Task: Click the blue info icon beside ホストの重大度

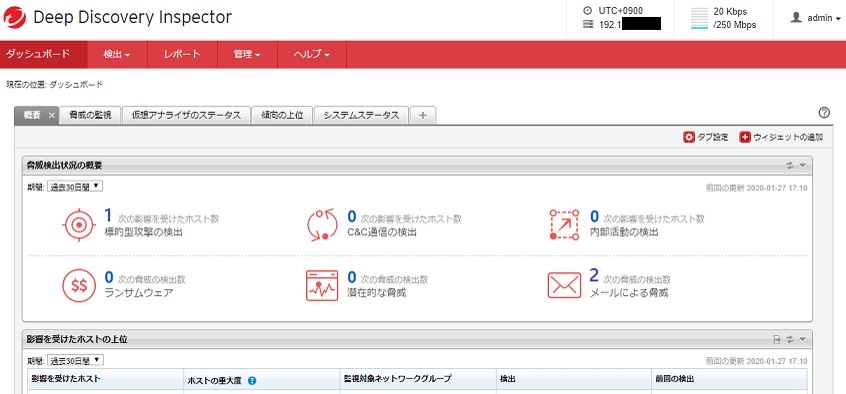Action: coord(252,381)
